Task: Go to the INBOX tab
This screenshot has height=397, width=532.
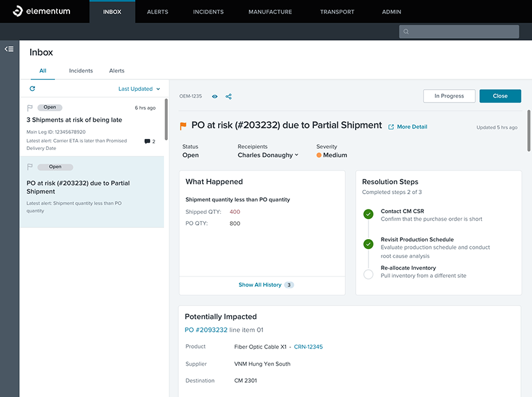Action: (x=112, y=12)
